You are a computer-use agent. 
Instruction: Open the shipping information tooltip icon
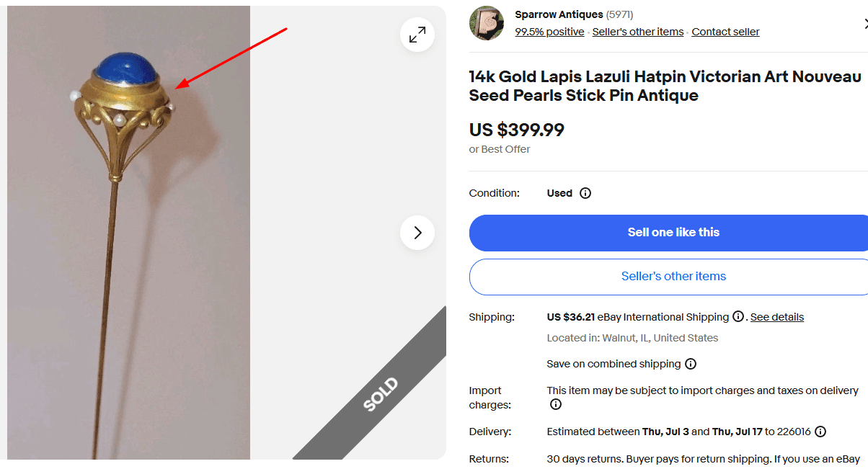[739, 317]
